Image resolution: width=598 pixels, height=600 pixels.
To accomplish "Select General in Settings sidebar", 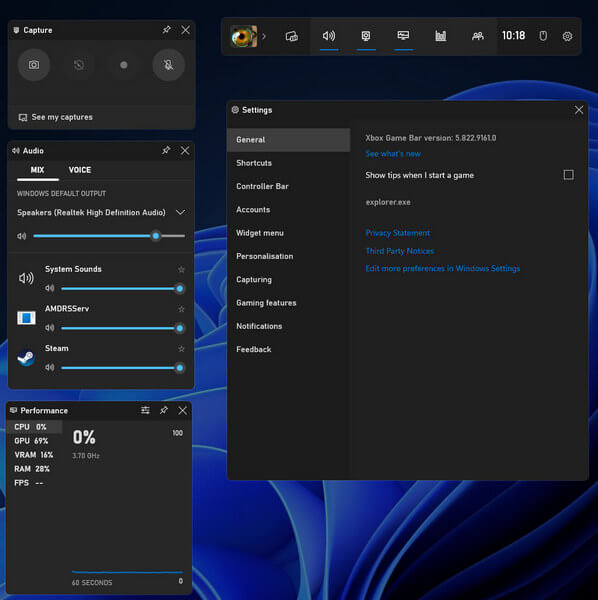I will 288,140.
